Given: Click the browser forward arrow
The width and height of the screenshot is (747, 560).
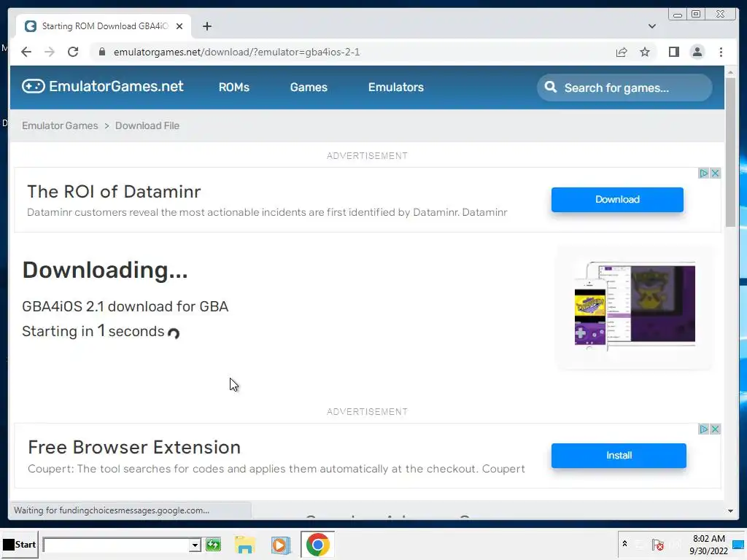Looking at the screenshot, I should point(50,52).
